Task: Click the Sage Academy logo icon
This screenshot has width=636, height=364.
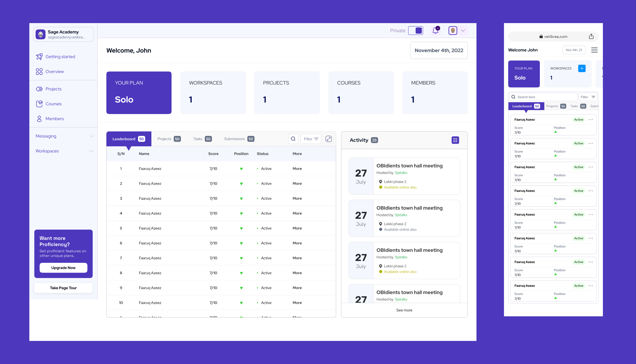Action: 40,34
